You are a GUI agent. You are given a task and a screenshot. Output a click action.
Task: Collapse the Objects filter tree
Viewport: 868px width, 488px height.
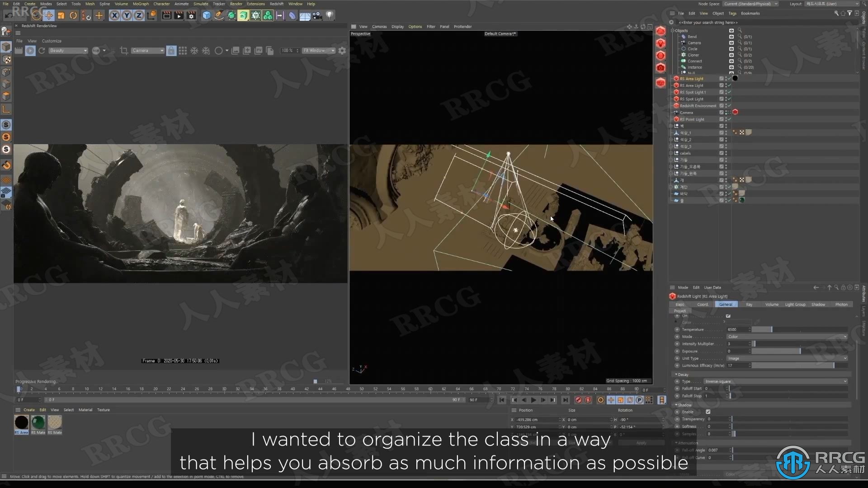tap(672, 31)
